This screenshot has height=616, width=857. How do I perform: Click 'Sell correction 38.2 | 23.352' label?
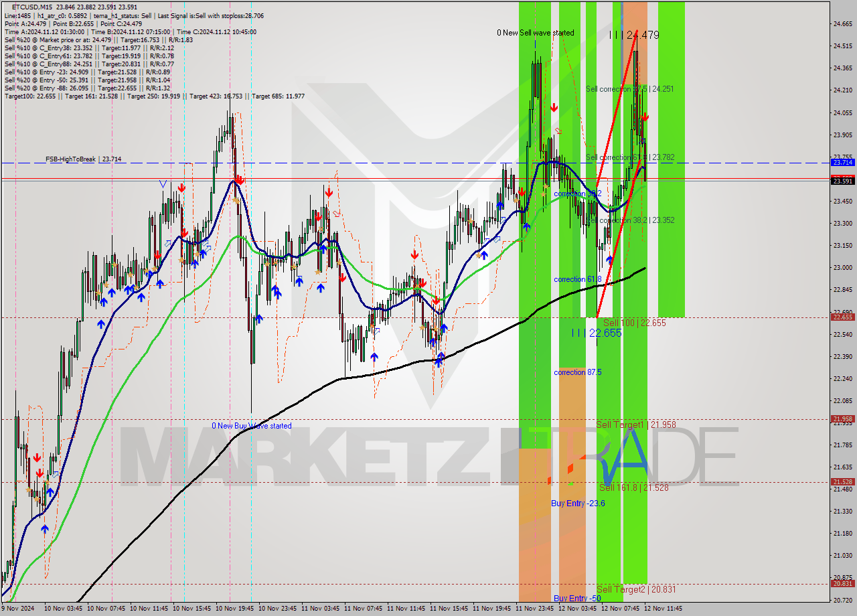coord(630,220)
